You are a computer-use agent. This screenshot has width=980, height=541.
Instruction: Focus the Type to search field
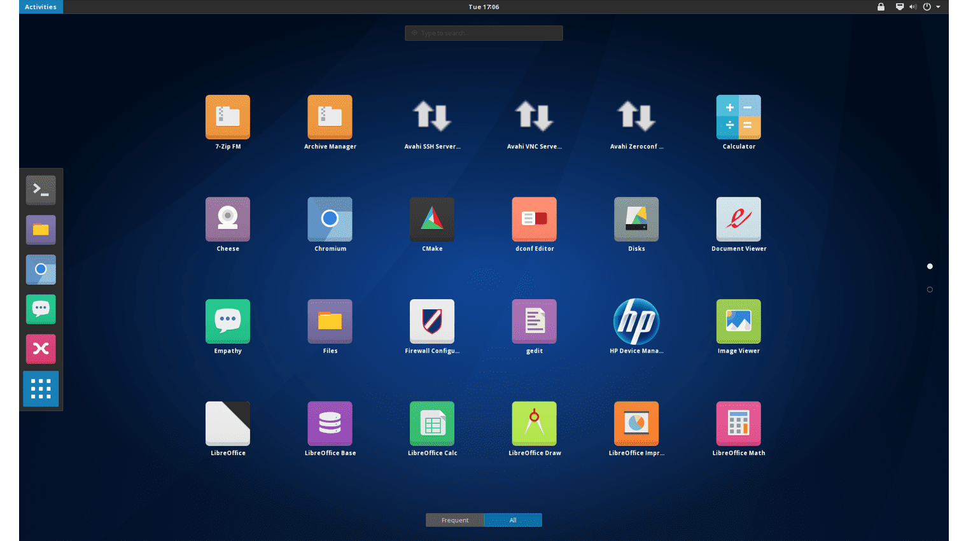click(x=484, y=33)
